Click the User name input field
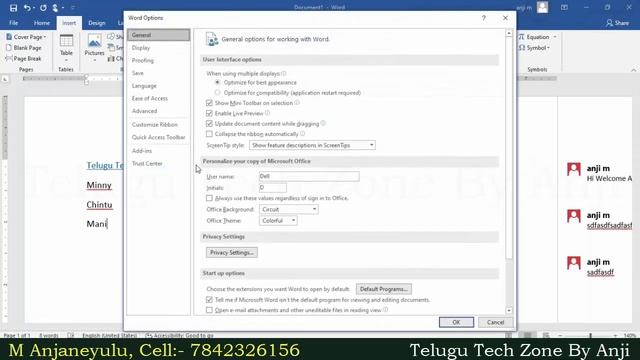 click(309, 176)
